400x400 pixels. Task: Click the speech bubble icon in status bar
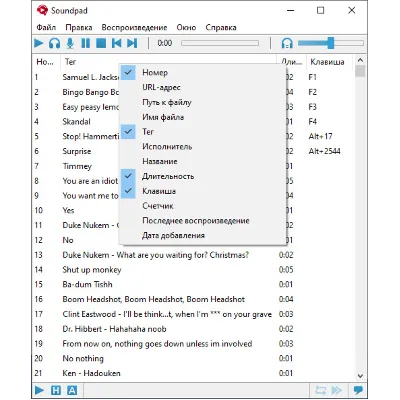click(358, 390)
